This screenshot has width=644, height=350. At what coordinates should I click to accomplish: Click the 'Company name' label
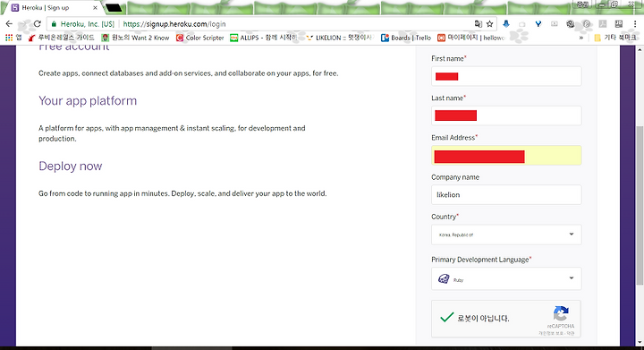click(x=455, y=177)
